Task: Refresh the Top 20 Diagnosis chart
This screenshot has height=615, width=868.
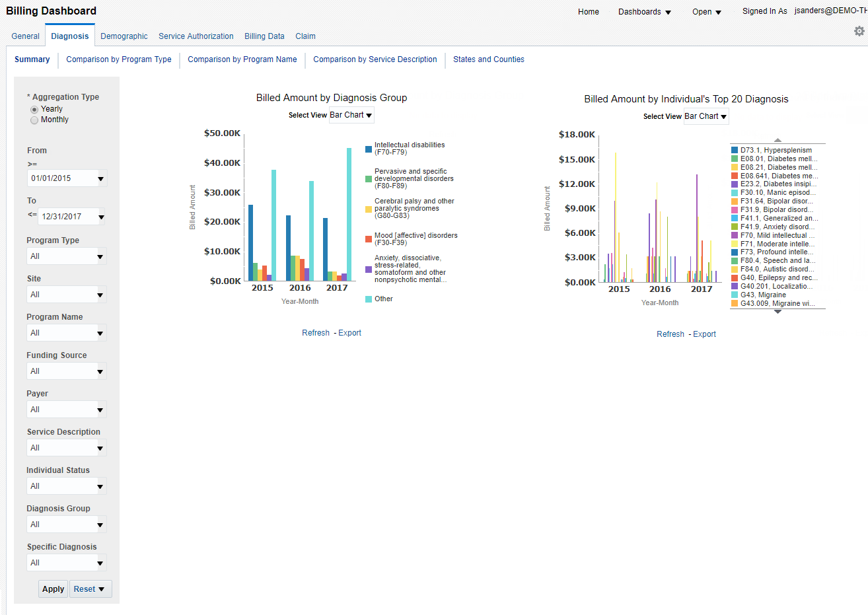Action: 670,334
